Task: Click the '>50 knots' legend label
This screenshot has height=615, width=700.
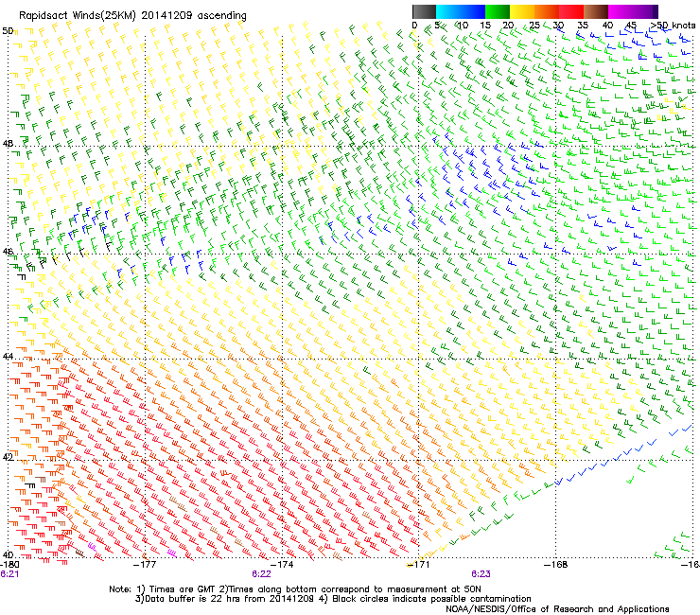Action: click(x=673, y=26)
